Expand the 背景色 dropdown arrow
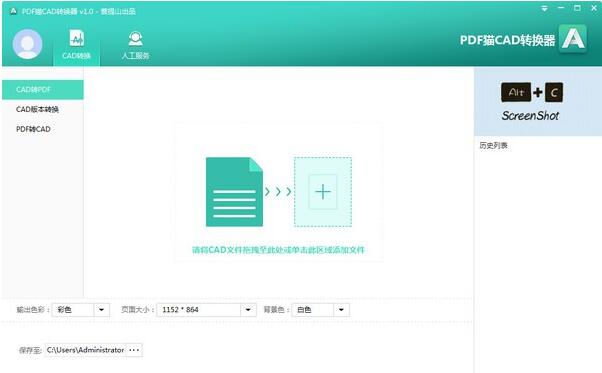602x373 pixels. click(341, 310)
